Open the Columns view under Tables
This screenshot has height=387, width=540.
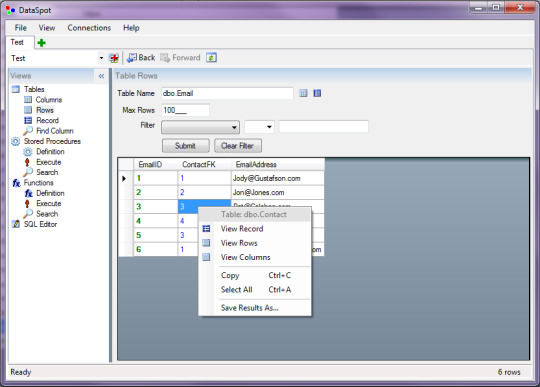click(49, 100)
